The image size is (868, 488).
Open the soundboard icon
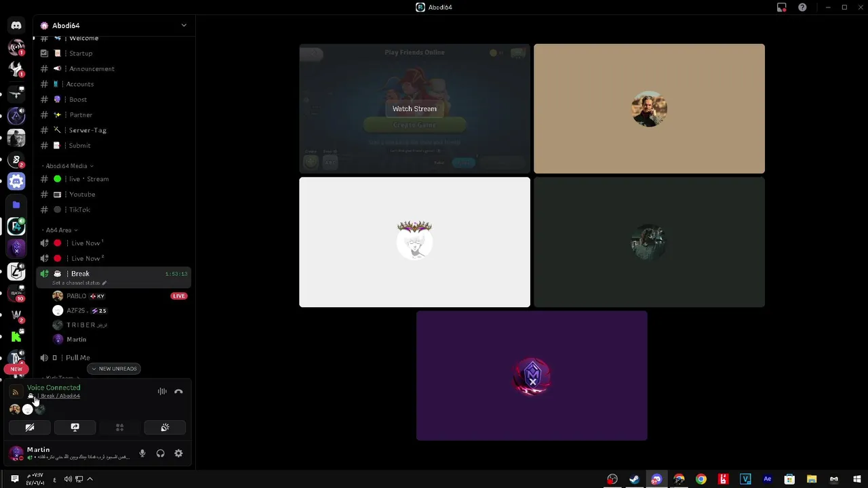(165, 428)
